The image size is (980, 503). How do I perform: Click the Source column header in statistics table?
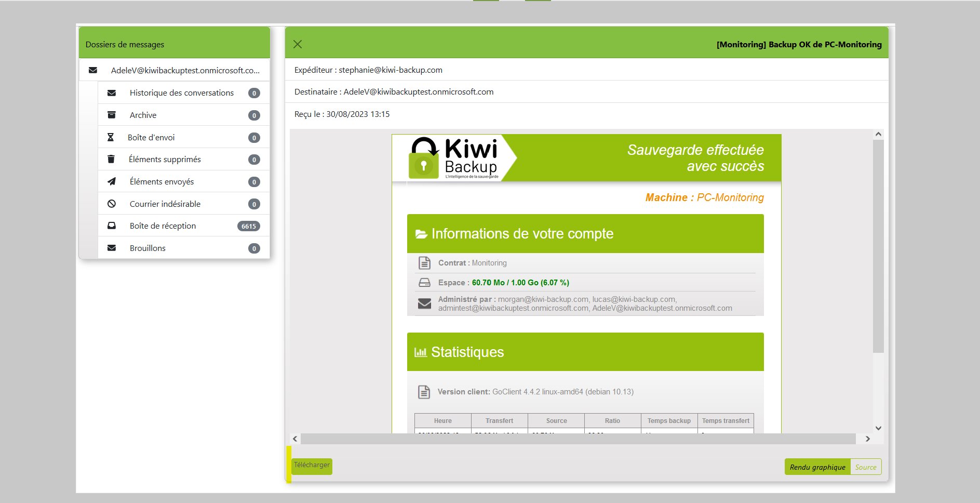(x=556, y=421)
